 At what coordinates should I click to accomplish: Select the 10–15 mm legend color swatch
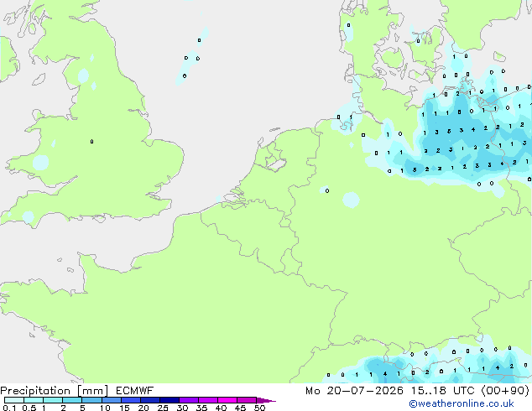[112, 400]
